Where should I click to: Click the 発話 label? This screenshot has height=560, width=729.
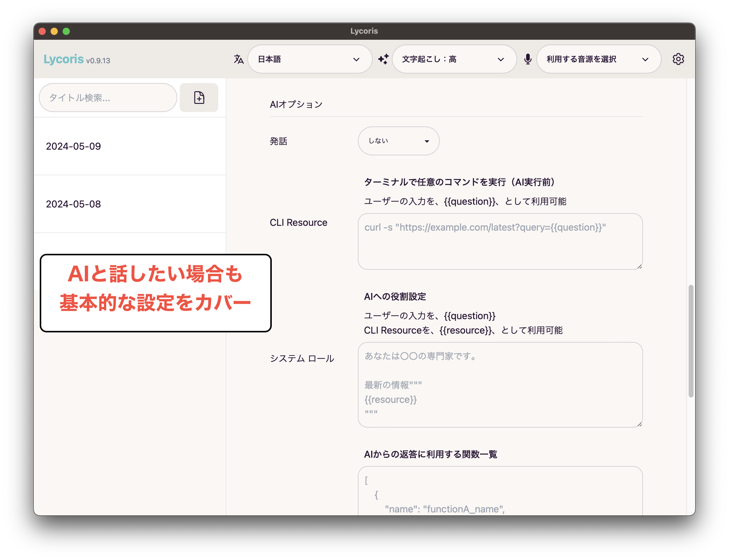click(x=278, y=141)
